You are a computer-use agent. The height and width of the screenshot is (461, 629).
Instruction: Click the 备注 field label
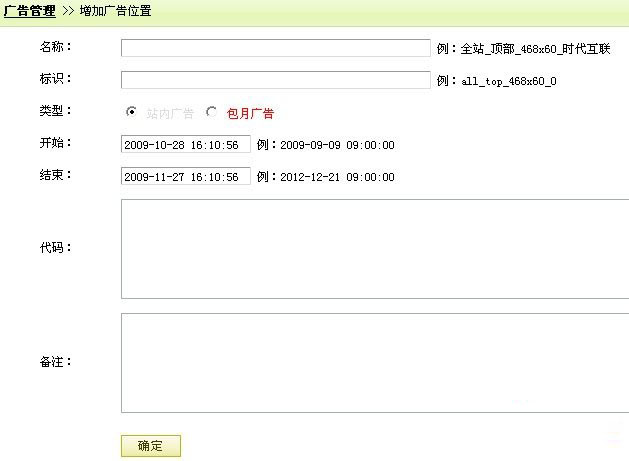pos(55,361)
